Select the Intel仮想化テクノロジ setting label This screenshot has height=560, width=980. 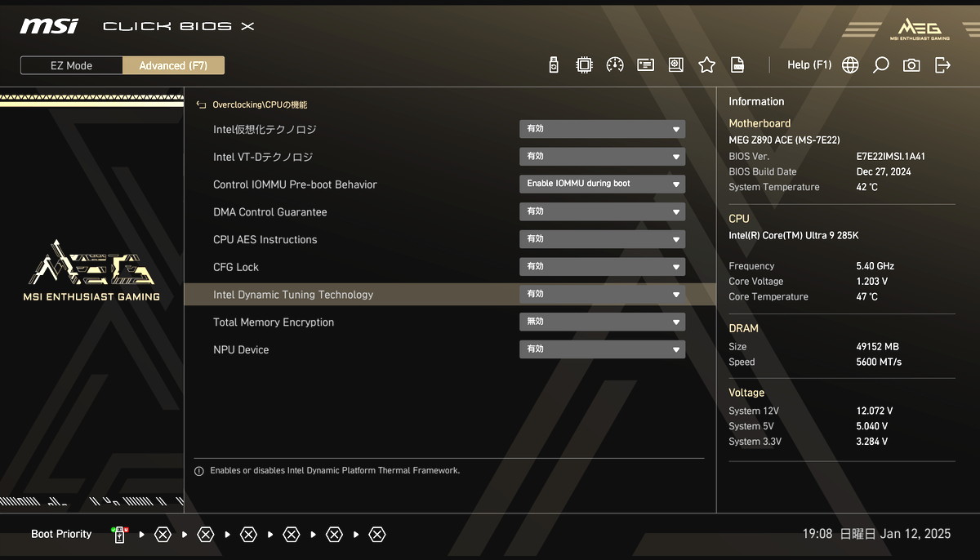point(265,130)
